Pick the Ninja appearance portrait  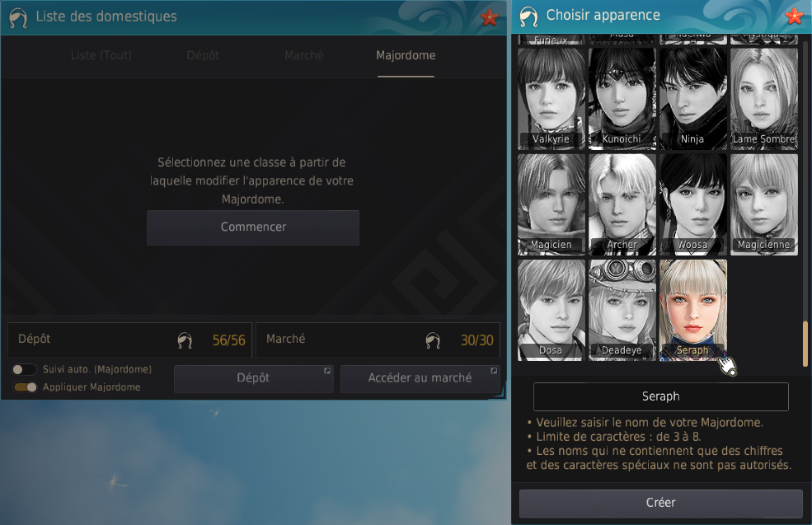coord(693,99)
